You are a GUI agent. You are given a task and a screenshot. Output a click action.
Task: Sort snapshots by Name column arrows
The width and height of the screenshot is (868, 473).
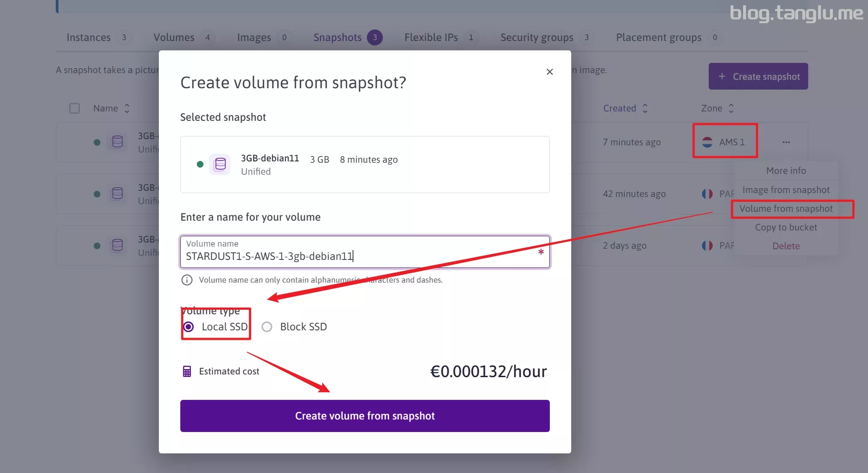127,108
